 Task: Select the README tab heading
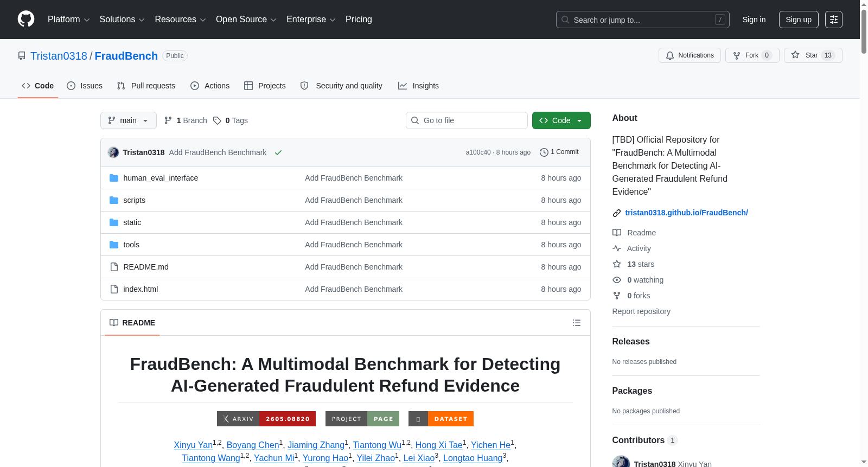click(132, 323)
